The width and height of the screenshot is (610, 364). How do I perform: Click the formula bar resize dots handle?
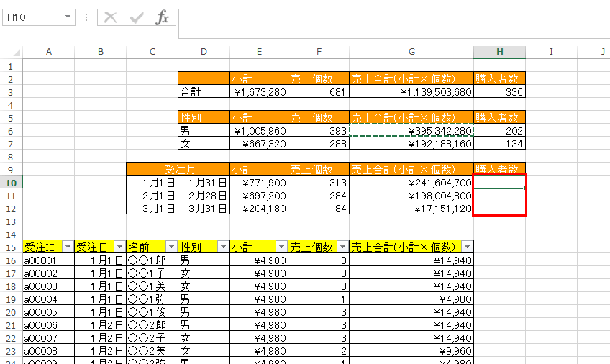[86, 17]
